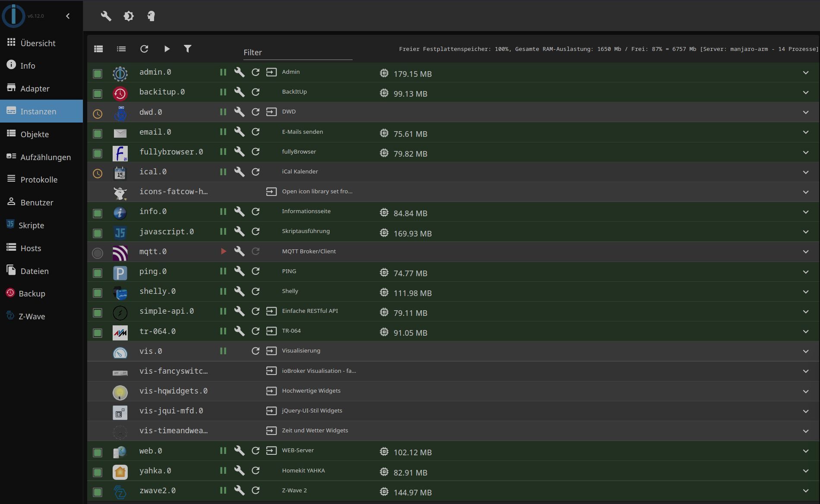This screenshot has width=820, height=504.
Task: Go to Adapter in the sidebar
Action: click(41, 88)
